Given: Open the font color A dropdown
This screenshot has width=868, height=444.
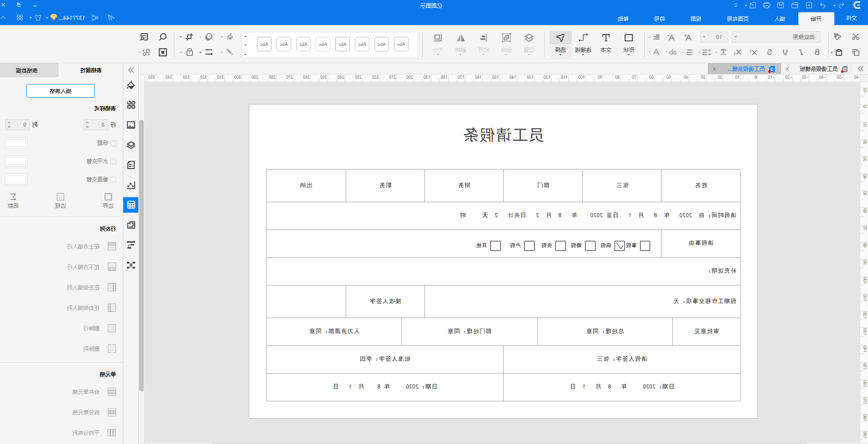Looking at the screenshot, I should tap(649, 52).
